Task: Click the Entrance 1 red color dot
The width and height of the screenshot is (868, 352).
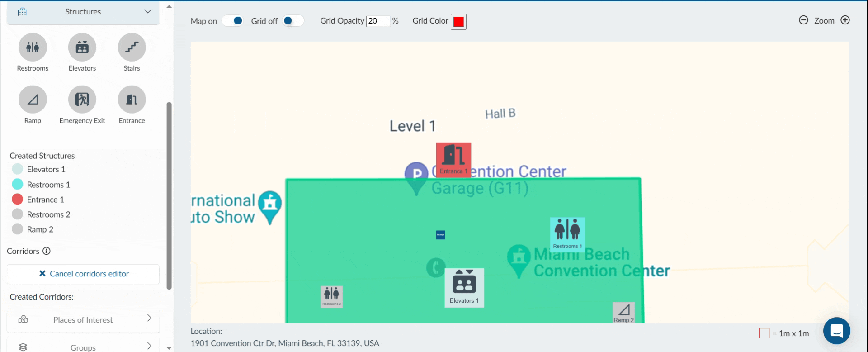Action: coord(17,199)
